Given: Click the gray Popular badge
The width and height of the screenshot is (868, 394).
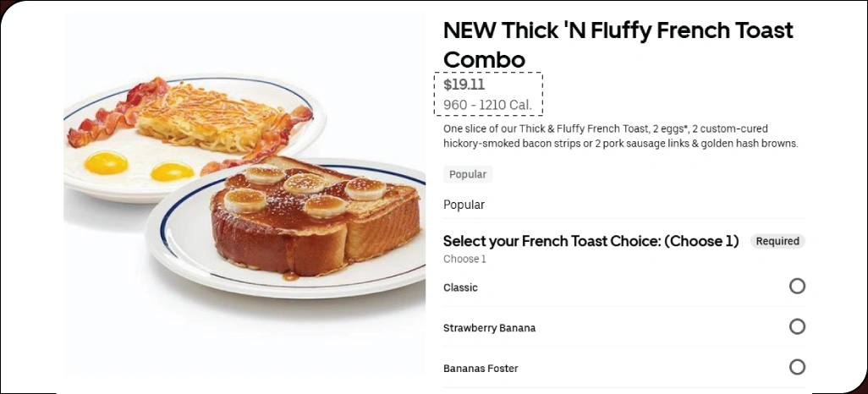Looking at the screenshot, I should click(468, 175).
